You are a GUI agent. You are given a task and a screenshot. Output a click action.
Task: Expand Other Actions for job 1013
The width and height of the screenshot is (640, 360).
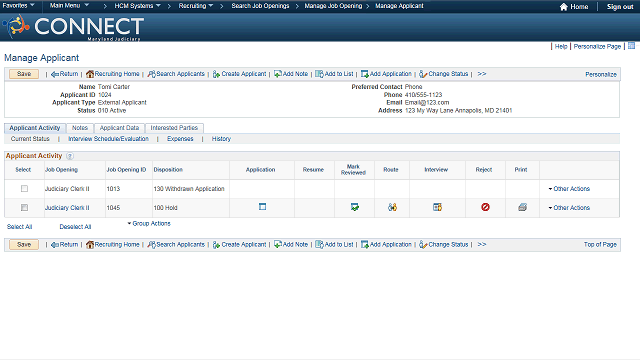click(x=569, y=189)
